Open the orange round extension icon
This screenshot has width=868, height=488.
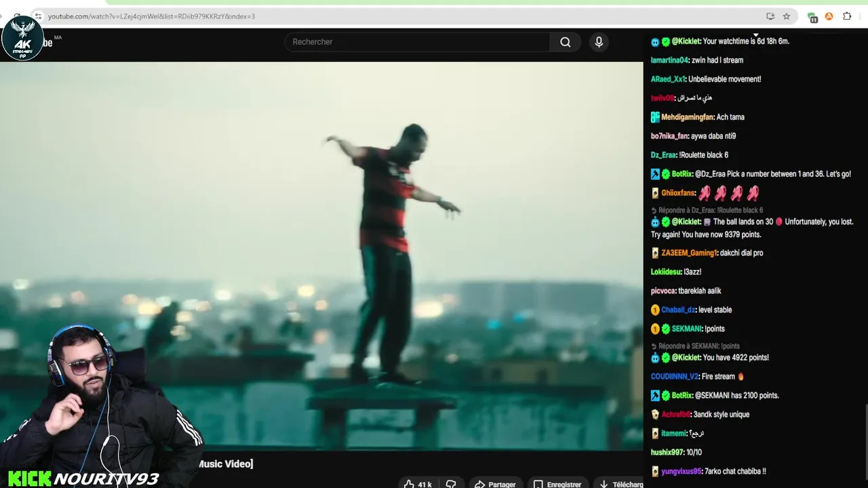[x=829, y=16]
